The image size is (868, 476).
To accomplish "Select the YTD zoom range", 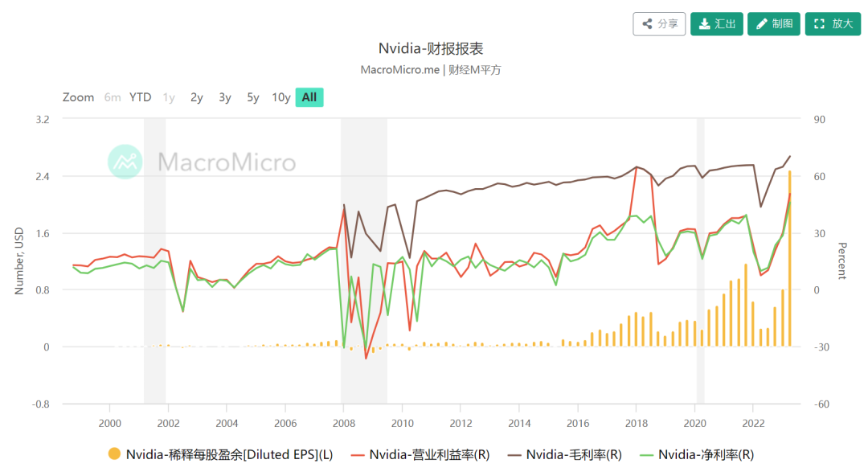I will point(141,97).
